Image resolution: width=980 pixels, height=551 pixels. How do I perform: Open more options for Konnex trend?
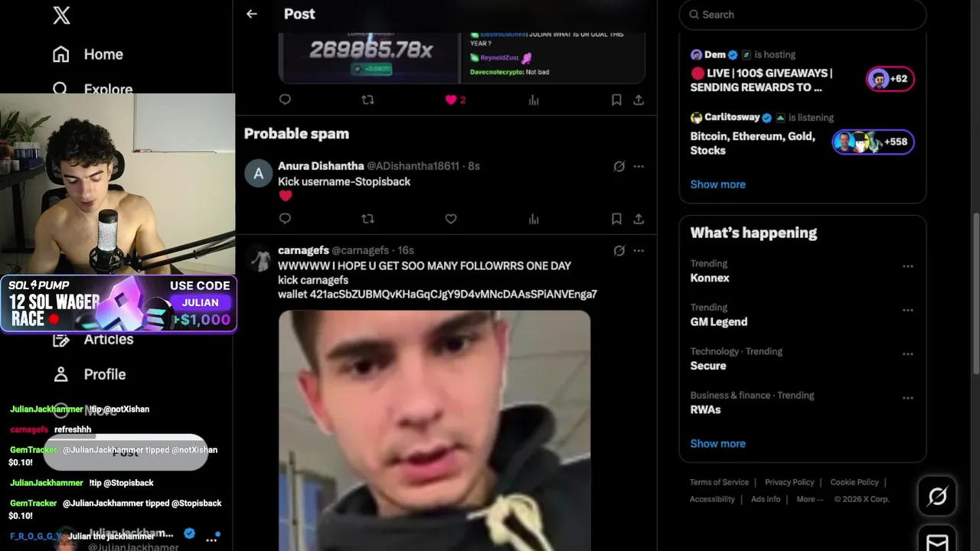click(x=908, y=266)
